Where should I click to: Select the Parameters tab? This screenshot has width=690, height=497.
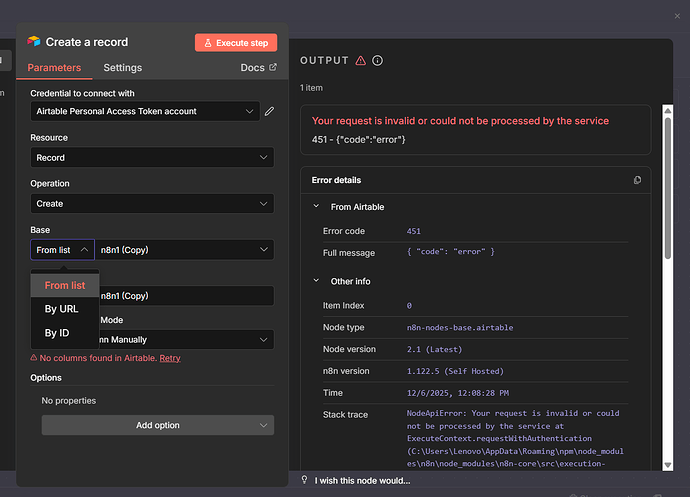point(54,68)
